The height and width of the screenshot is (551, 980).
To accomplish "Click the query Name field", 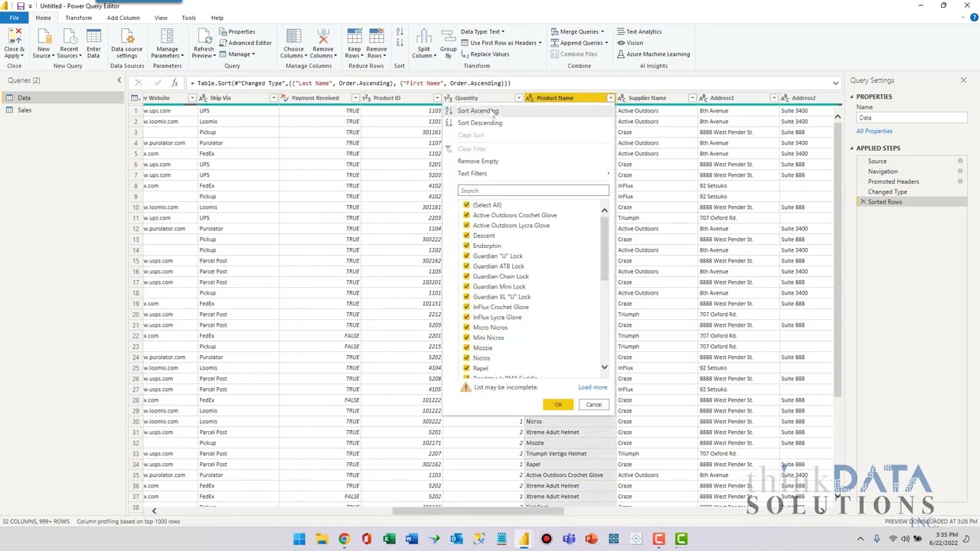I will point(910,118).
